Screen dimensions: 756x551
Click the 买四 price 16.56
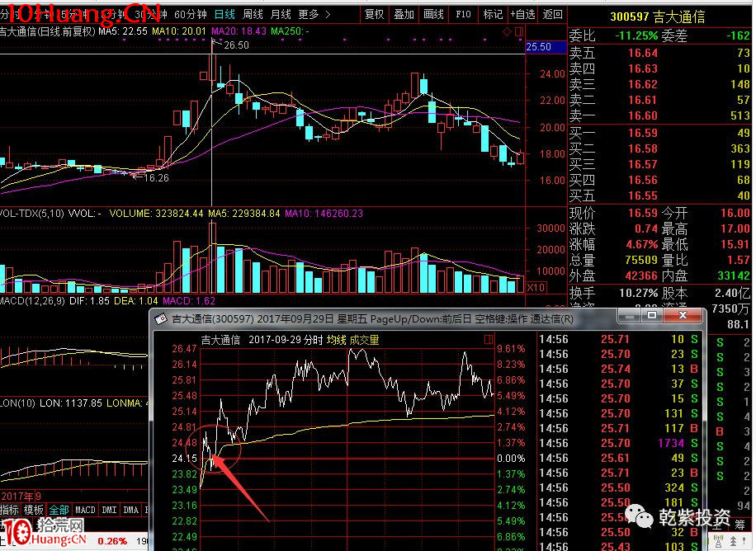[642, 180]
